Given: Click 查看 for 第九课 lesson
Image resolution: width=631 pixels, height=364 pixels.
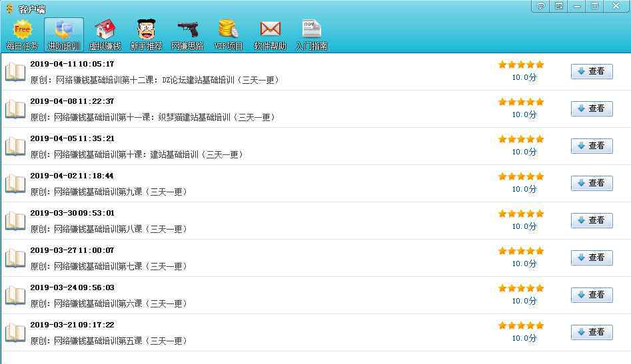Looking at the screenshot, I should point(592,183).
